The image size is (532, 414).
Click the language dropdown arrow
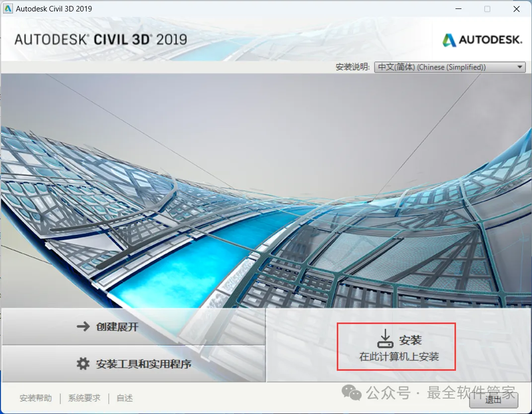[520, 67]
